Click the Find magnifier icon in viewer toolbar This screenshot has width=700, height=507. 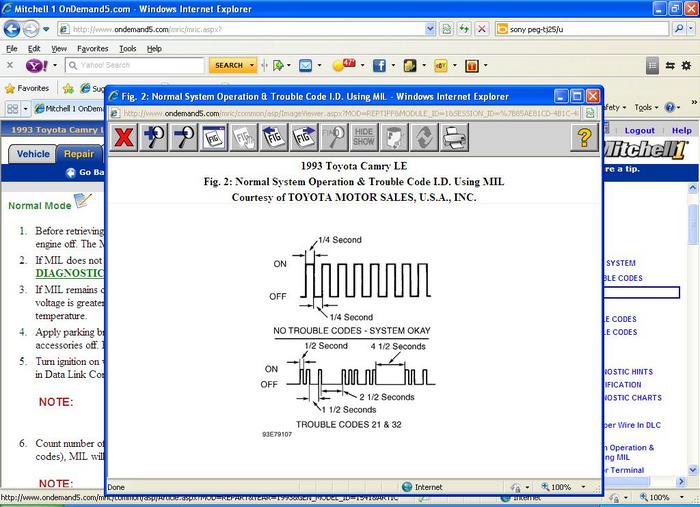click(x=334, y=137)
